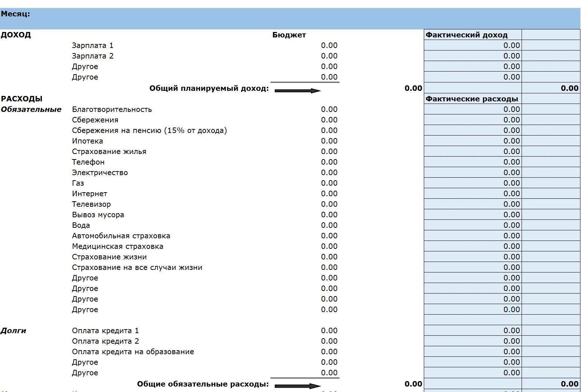Click the Страхование жилья label
The height and width of the screenshot is (392, 583).
(x=109, y=151)
